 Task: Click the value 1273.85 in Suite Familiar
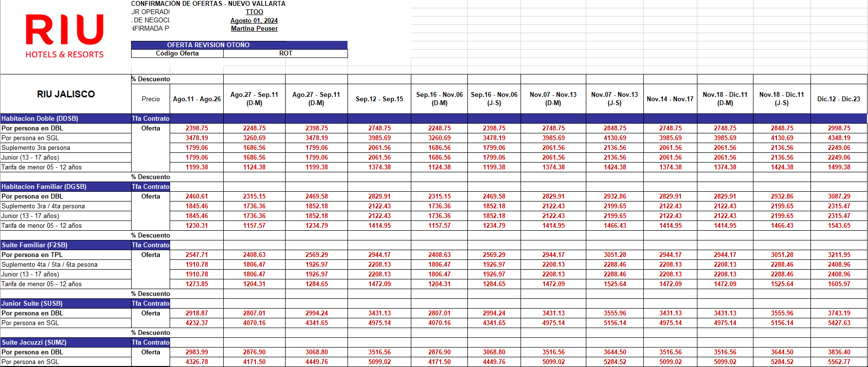pyautogui.click(x=197, y=284)
